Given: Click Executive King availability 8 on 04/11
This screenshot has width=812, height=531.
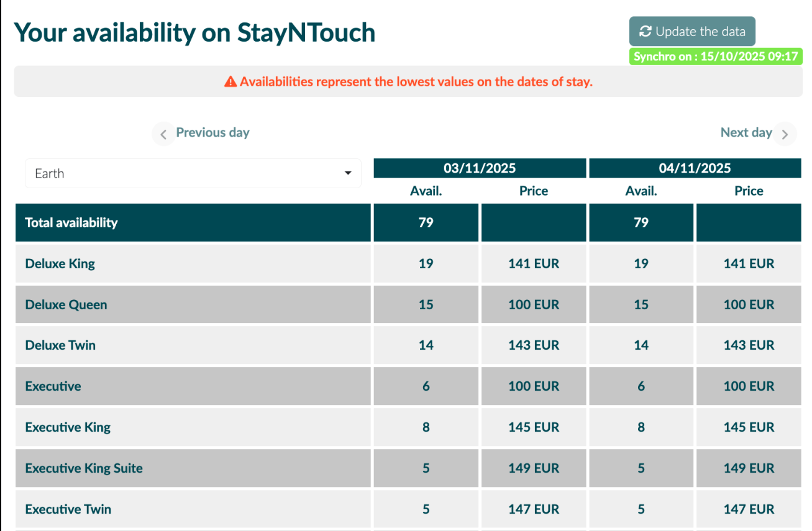Looking at the screenshot, I should click(641, 427).
